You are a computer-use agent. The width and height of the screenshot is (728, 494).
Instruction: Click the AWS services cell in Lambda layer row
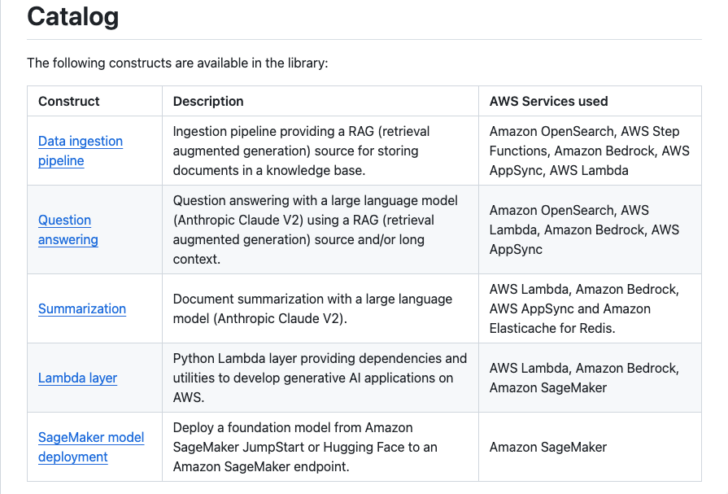[x=583, y=378]
